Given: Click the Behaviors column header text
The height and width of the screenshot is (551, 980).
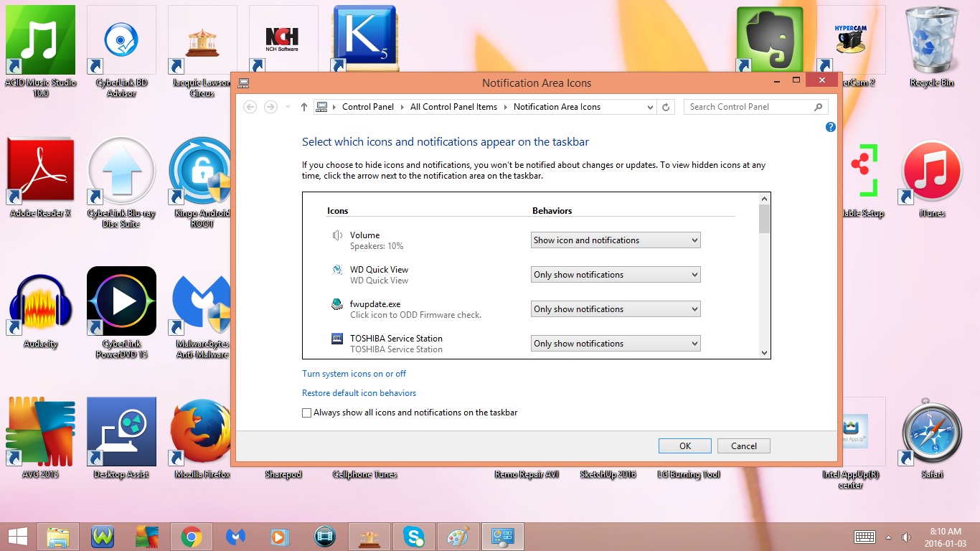Looking at the screenshot, I should click(x=552, y=211).
